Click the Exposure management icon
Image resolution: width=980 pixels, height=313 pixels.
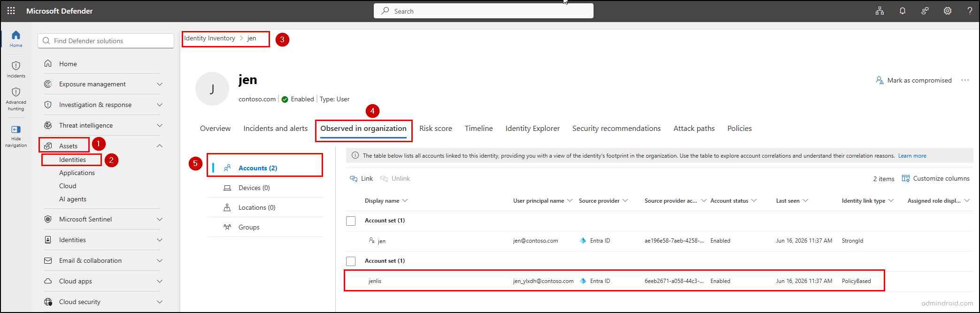point(48,84)
